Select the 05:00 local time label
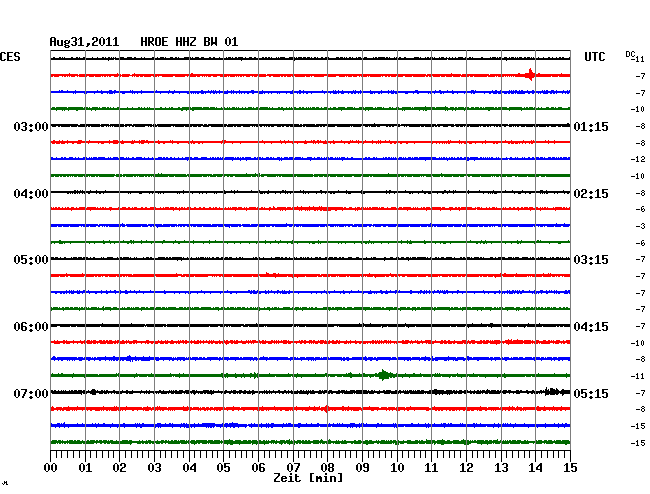The image size is (650, 494). coord(31,260)
